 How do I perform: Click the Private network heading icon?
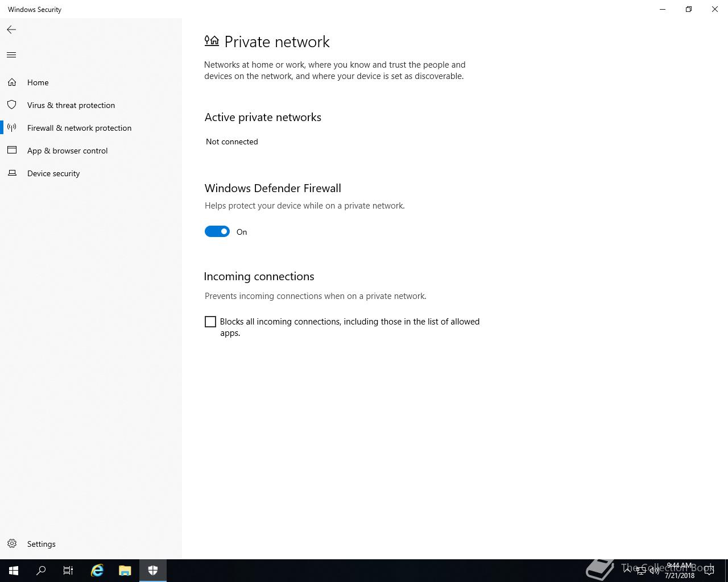click(212, 41)
